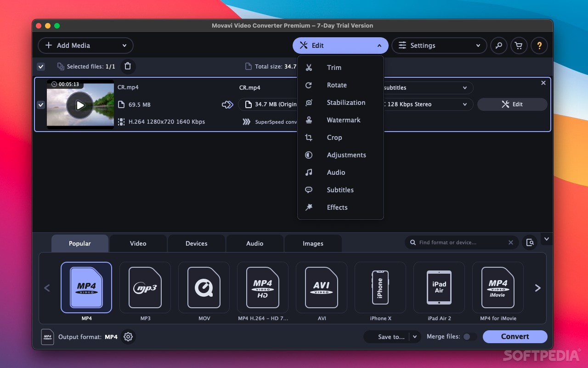
Task: Click the search magnifier icon in toolbar
Action: click(498, 46)
